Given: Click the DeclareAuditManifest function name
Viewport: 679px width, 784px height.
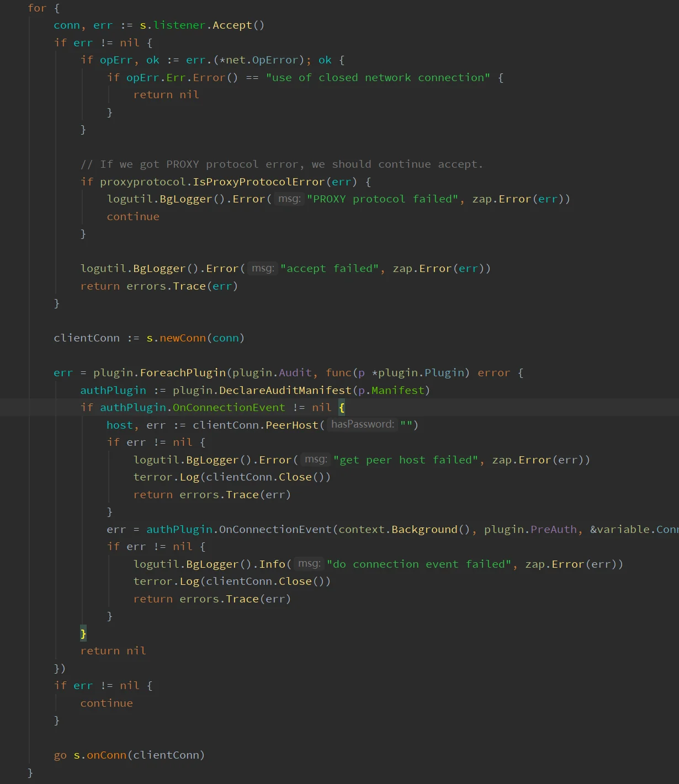Looking at the screenshot, I should click(285, 391).
